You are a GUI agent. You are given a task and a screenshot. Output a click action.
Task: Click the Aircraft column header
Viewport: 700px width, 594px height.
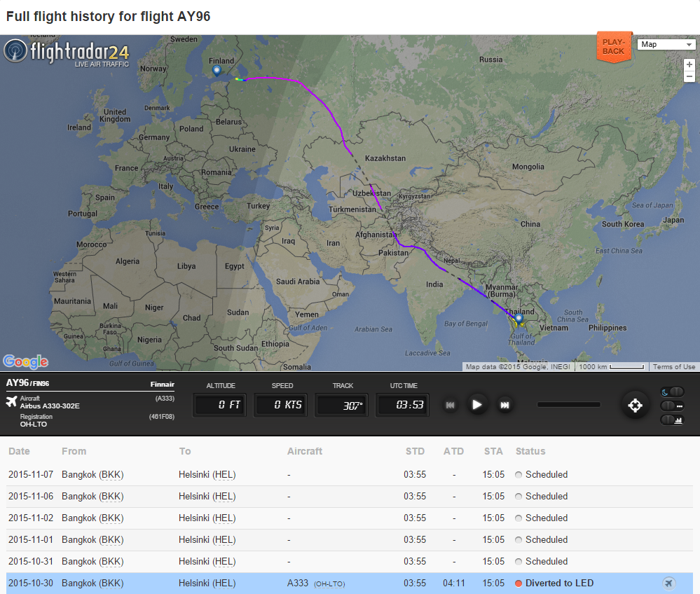coord(305,451)
